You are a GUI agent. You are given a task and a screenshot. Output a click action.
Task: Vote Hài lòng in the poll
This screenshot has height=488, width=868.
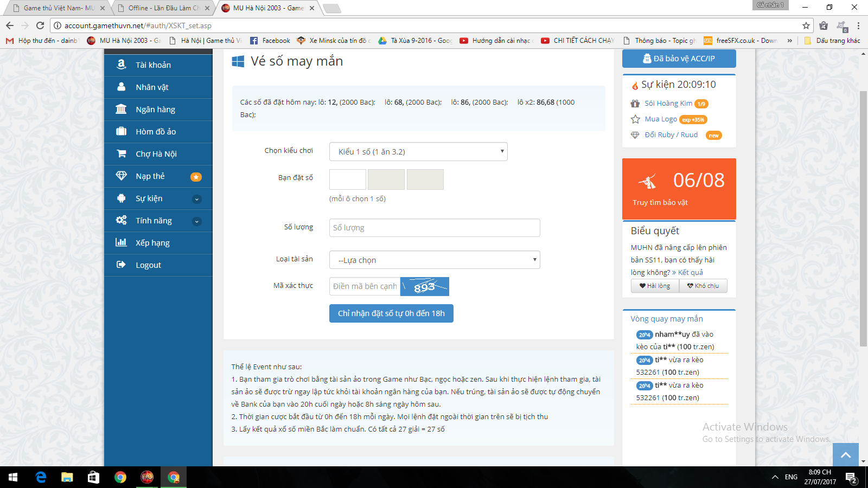655,286
